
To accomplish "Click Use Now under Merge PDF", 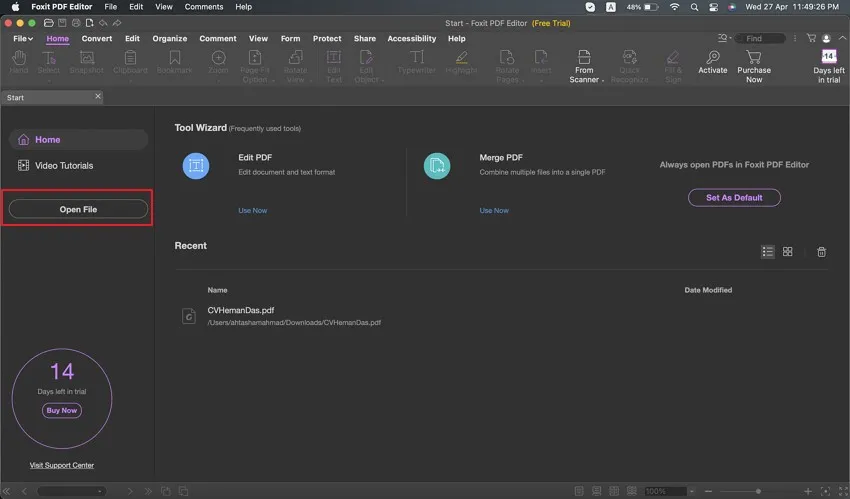I will [x=494, y=210].
